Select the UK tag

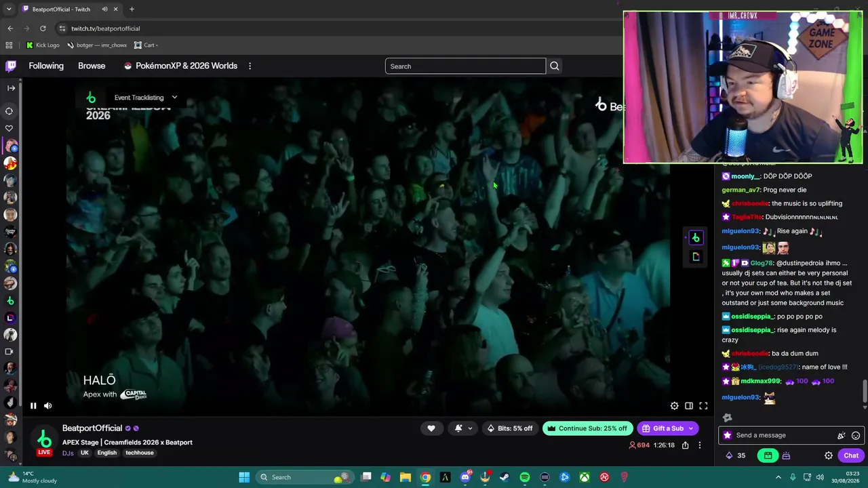[85, 453]
